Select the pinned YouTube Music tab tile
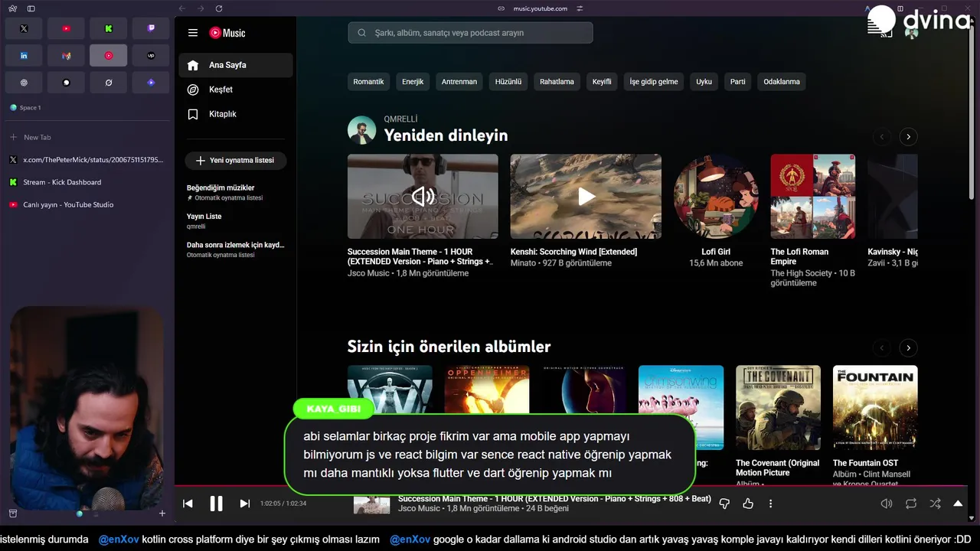The image size is (980, 551). (x=108, y=56)
